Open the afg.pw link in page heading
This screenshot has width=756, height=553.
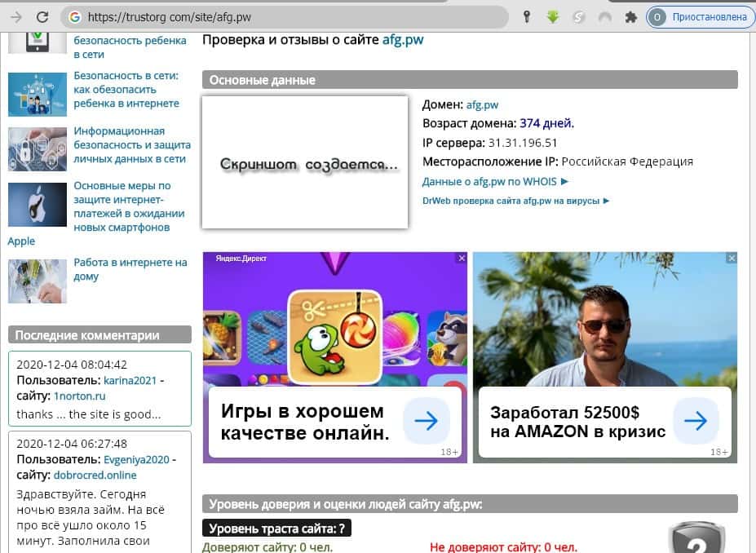[403, 39]
